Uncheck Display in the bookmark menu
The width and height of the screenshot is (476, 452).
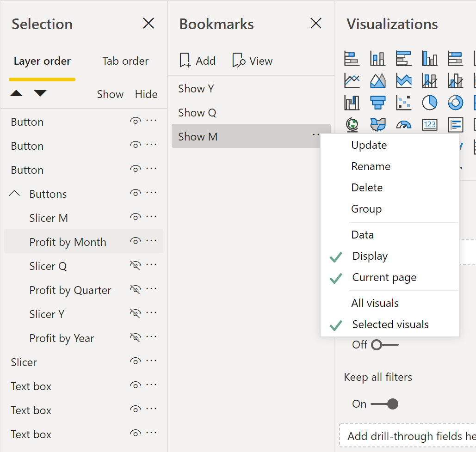[x=390, y=256]
